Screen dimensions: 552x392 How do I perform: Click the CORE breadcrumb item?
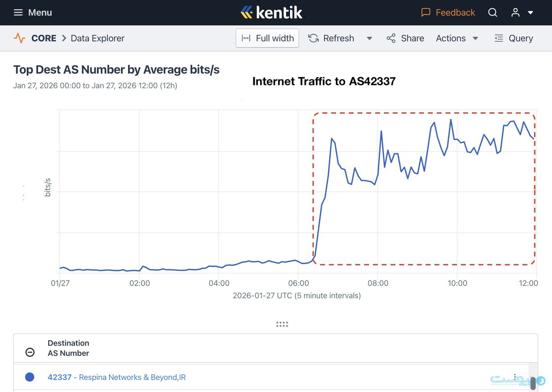coord(44,38)
